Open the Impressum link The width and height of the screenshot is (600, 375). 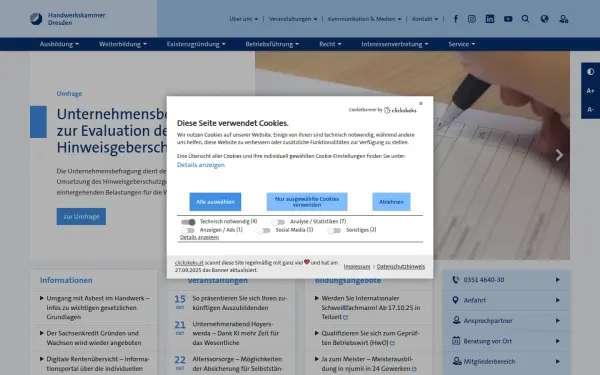coord(357,267)
